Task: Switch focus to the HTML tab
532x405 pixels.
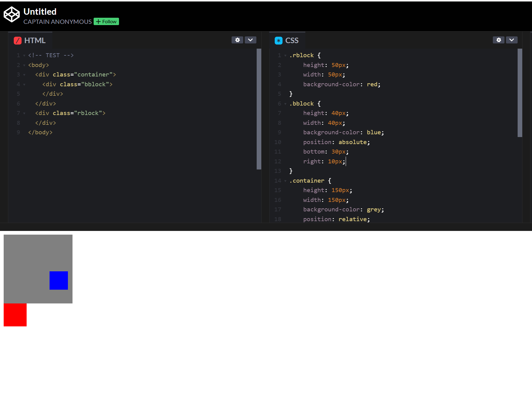Action: 35,40
